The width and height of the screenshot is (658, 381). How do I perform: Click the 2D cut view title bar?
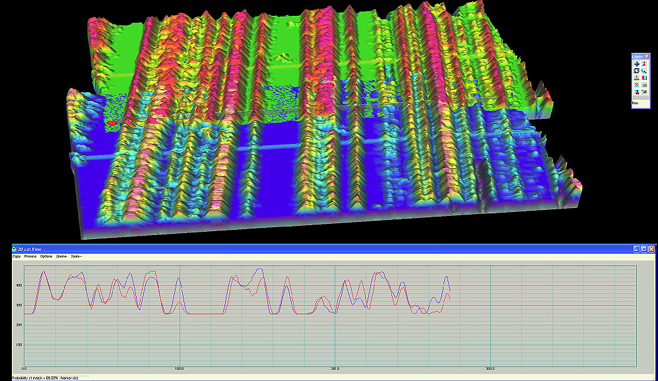click(x=333, y=249)
